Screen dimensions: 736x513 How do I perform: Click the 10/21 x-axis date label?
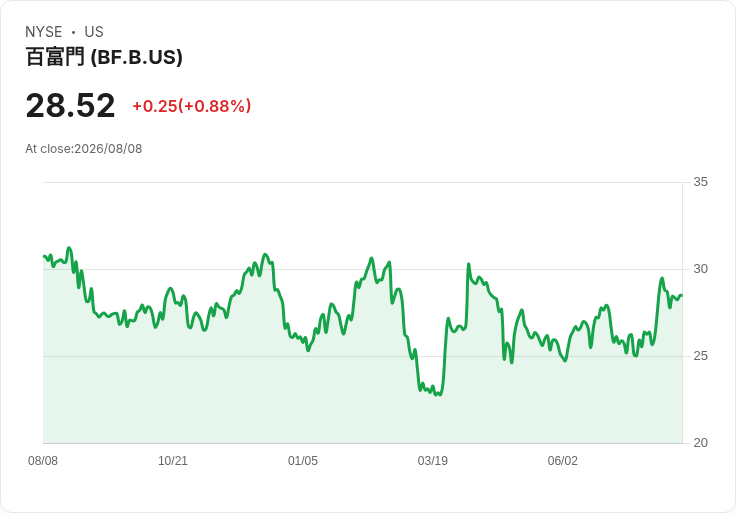tap(173, 461)
